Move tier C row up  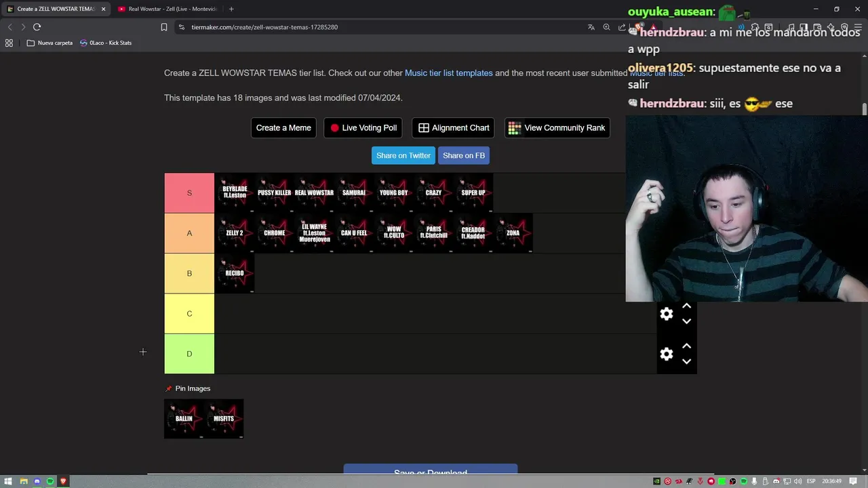coord(686,306)
